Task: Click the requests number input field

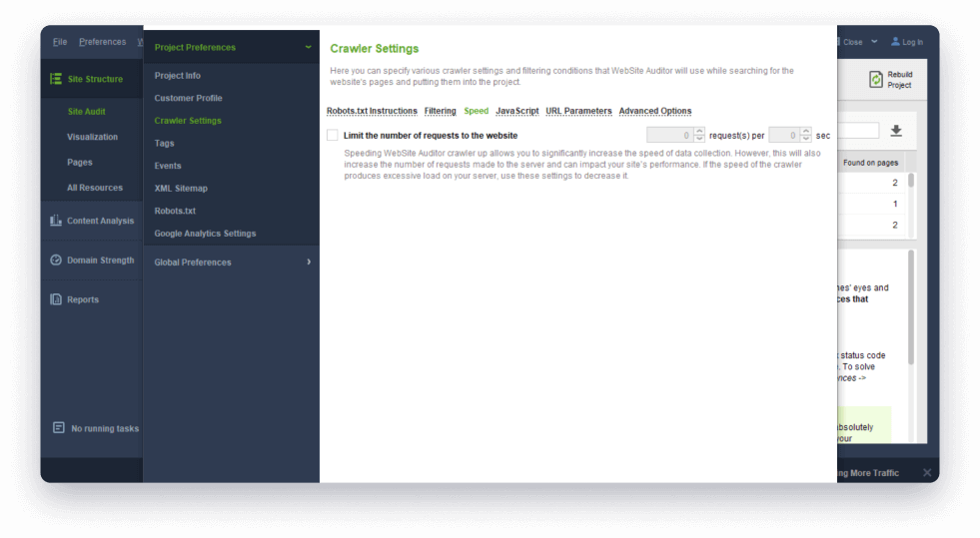Action: tap(669, 135)
